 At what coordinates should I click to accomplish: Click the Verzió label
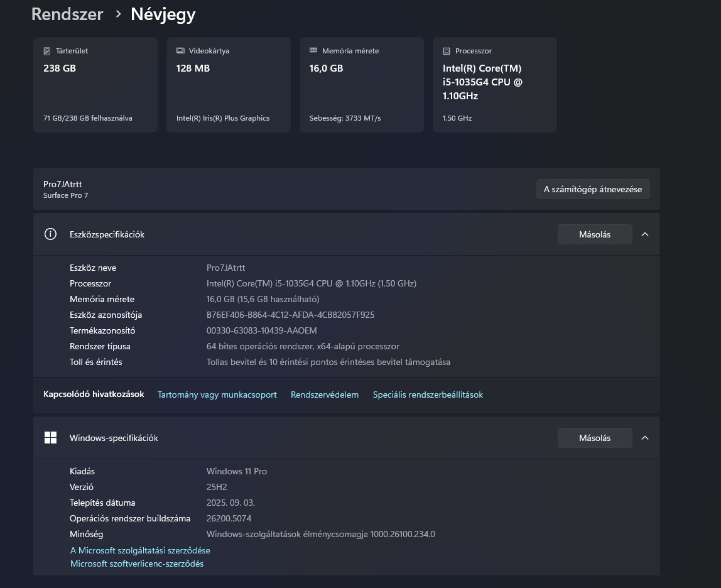[x=82, y=487]
